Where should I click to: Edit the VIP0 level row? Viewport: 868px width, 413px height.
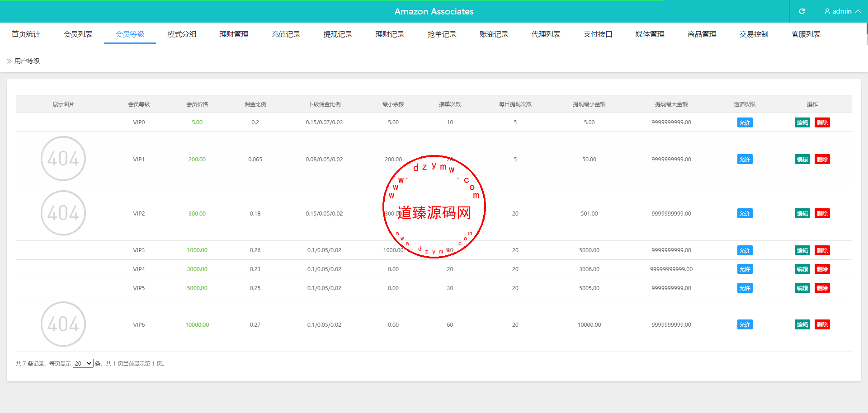802,122
